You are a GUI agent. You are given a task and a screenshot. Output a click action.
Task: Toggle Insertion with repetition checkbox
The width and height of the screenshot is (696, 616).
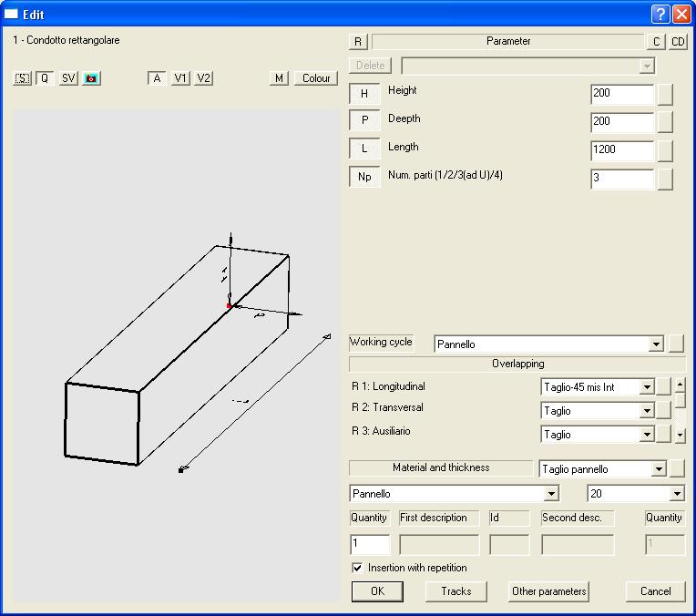[x=357, y=568]
